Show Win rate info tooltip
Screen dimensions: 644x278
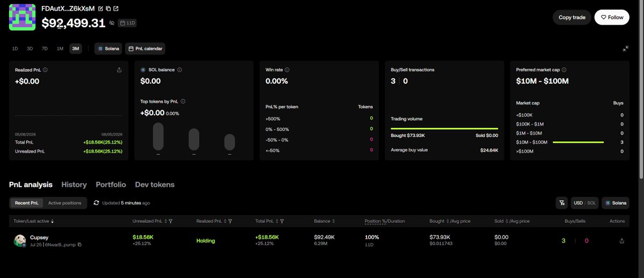(x=288, y=70)
